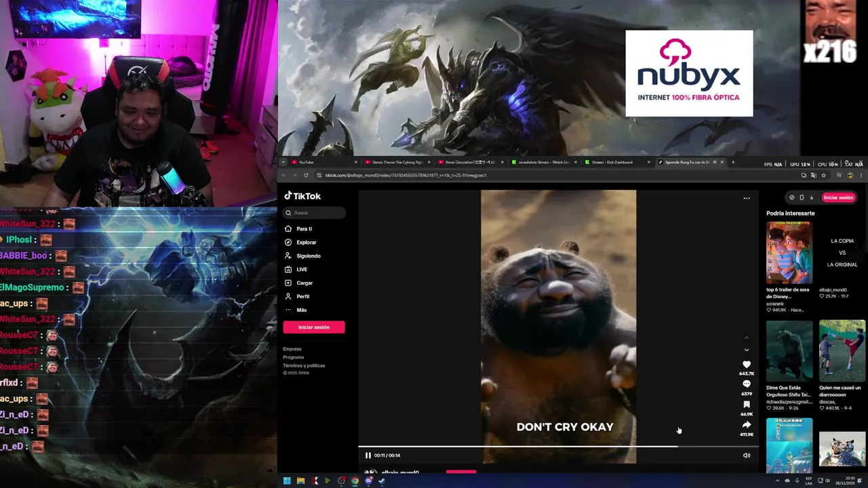Click the TikTok logo
868x488 pixels.
(x=302, y=196)
